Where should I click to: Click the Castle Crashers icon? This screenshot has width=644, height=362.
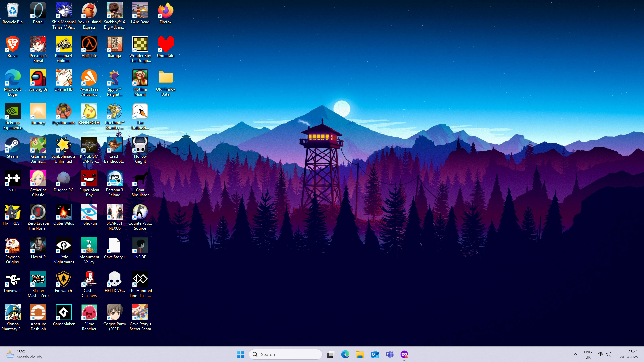point(89,279)
